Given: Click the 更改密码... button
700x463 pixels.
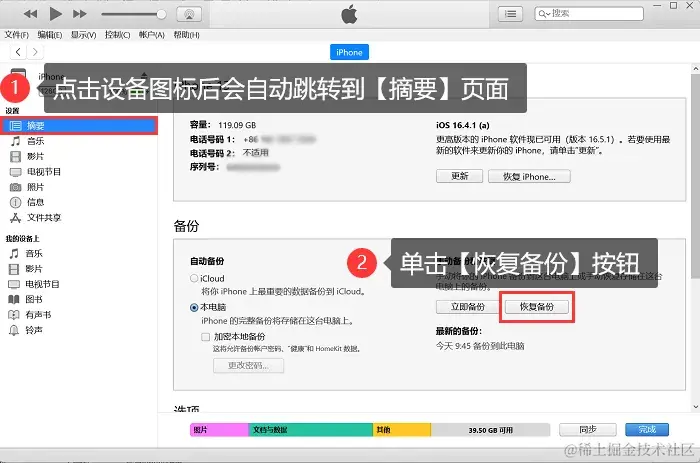Looking at the screenshot, I should coord(248,365).
